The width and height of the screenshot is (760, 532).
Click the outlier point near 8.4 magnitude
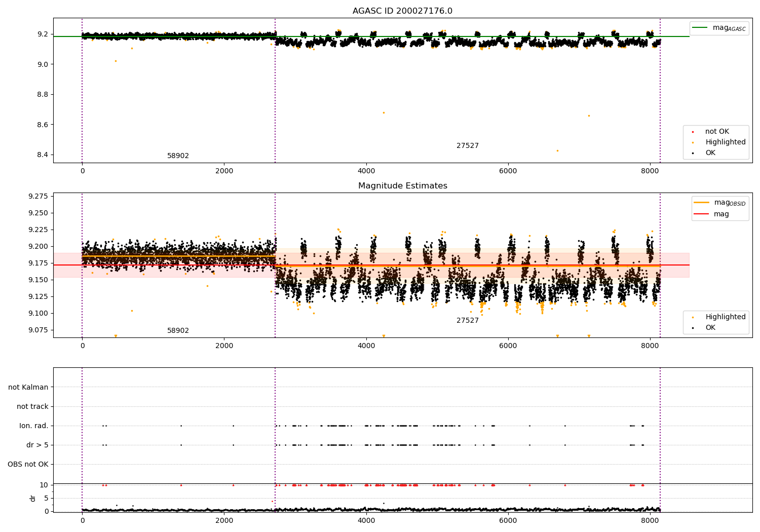[557, 150]
